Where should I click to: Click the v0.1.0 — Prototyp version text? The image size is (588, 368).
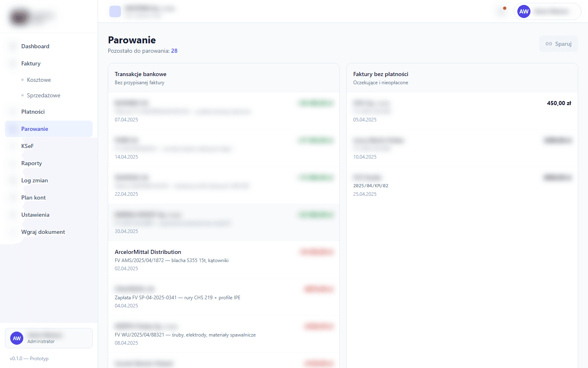[29, 359]
